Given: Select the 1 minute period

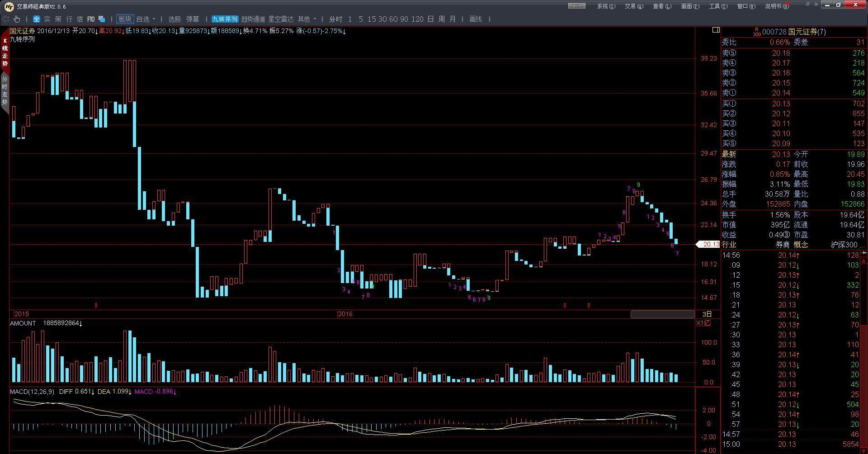Looking at the screenshot, I should click(x=350, y=19).
